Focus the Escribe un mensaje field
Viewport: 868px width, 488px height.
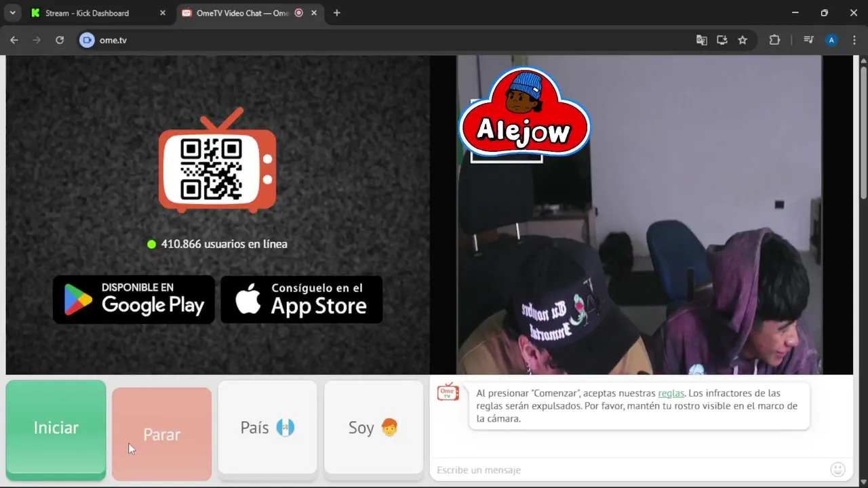coord(629,470)
